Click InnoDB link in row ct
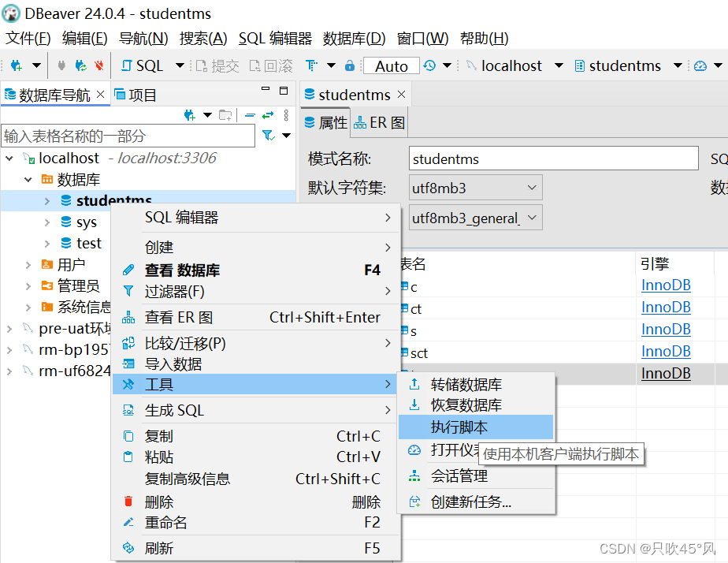 click(665, 307)
